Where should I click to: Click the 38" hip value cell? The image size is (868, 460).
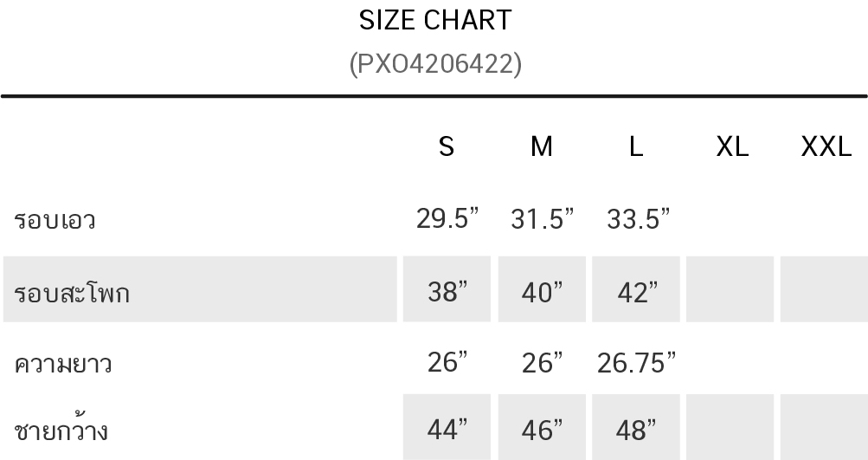pos(447,288)
